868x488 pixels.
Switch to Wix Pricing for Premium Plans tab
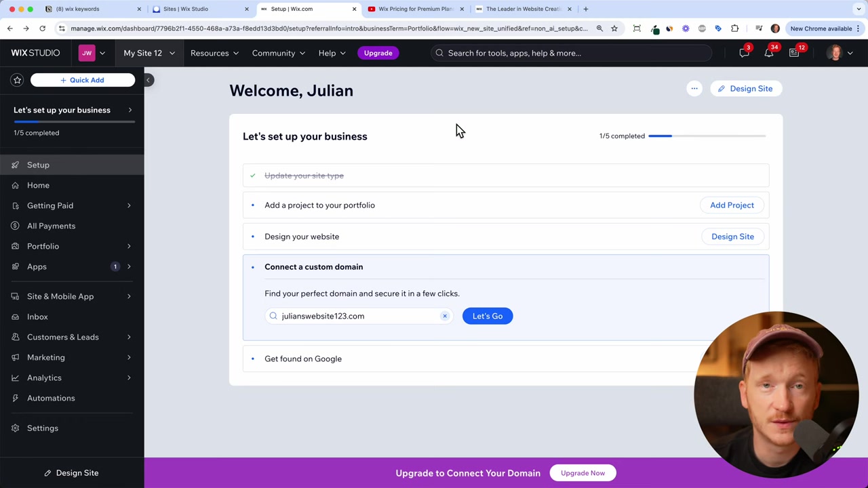coord(416,9)
